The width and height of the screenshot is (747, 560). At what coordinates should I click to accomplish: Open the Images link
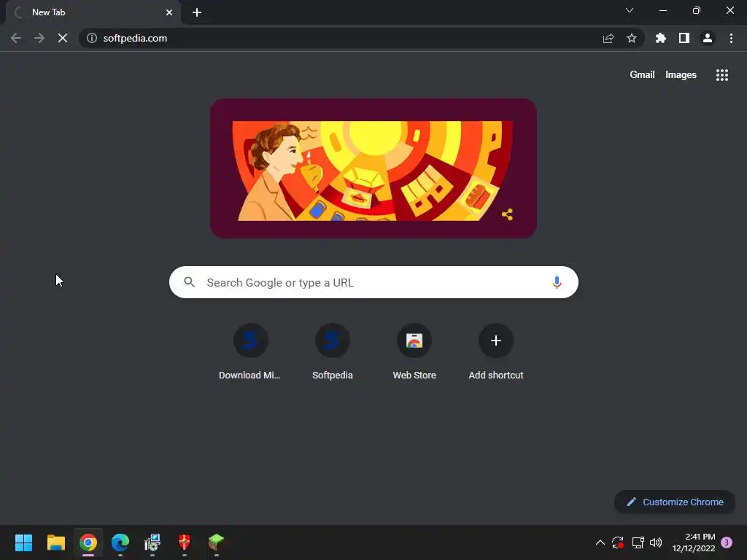tap(681, 75)
